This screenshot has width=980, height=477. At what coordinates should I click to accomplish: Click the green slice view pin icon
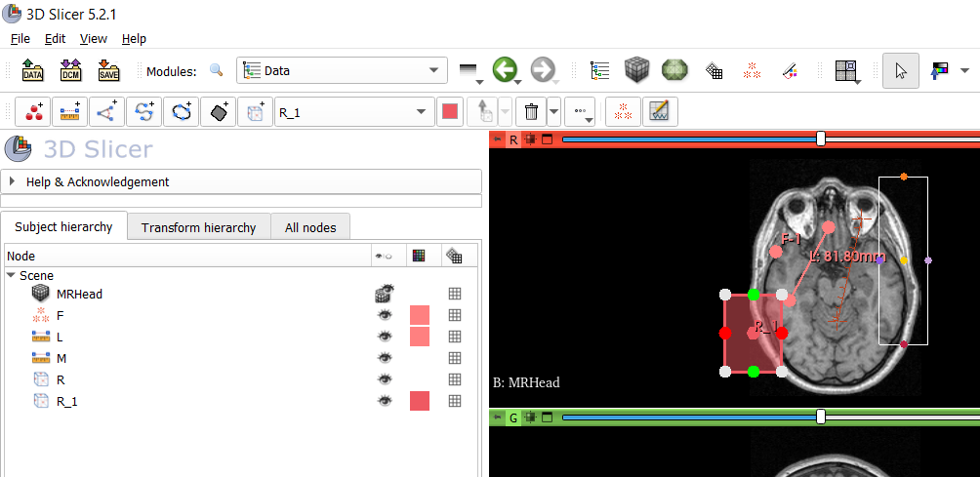498,417
